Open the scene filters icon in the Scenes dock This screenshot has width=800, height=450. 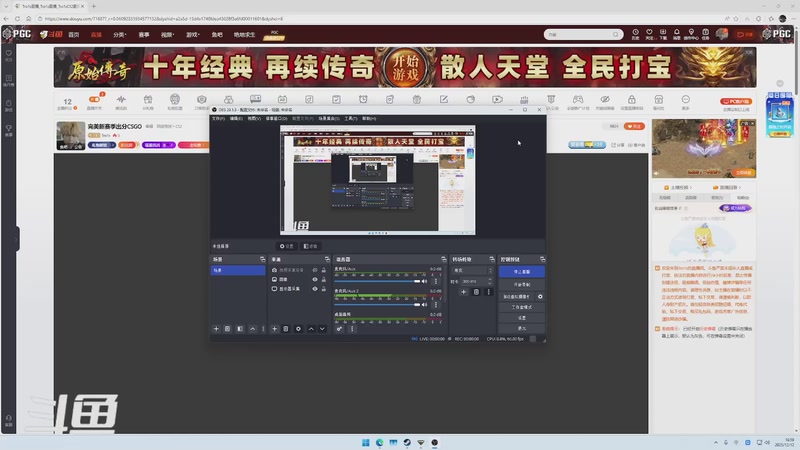click(x=240, y=329)
